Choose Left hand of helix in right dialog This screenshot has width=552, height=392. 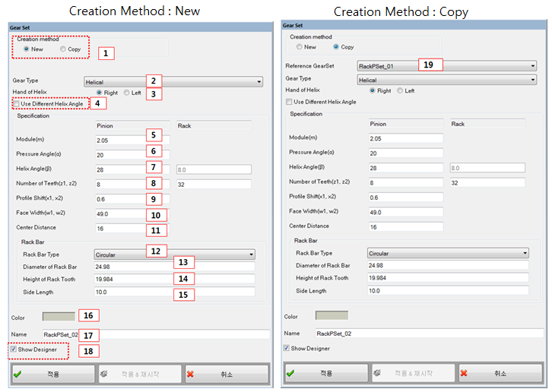pos(400,90)
